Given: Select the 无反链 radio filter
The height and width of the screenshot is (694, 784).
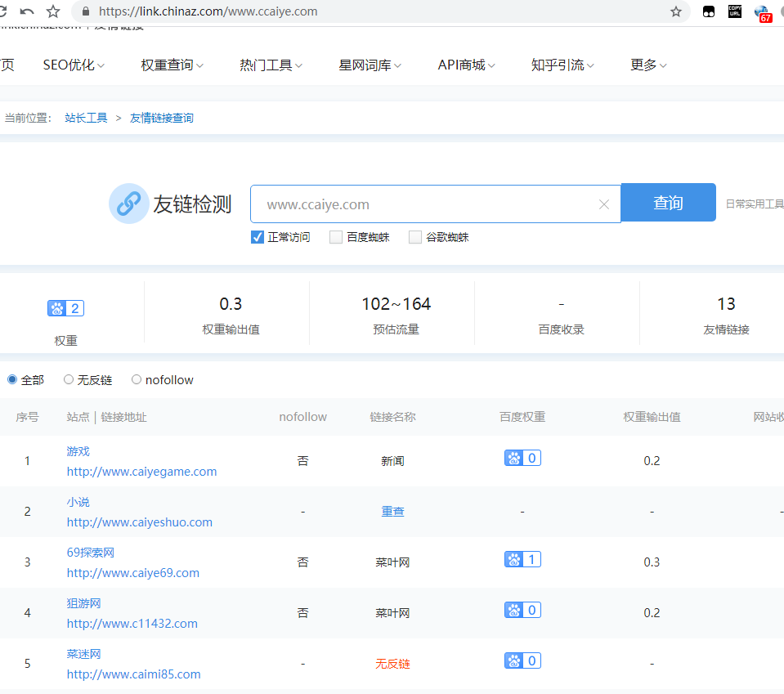Looking at the screenshot, I should tap(69, 379).
